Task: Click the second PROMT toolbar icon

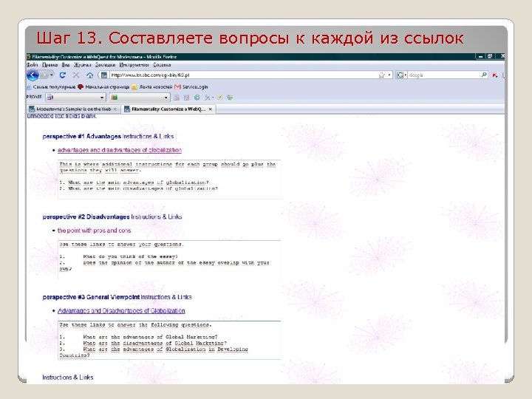Action: (x=187, y=98)
